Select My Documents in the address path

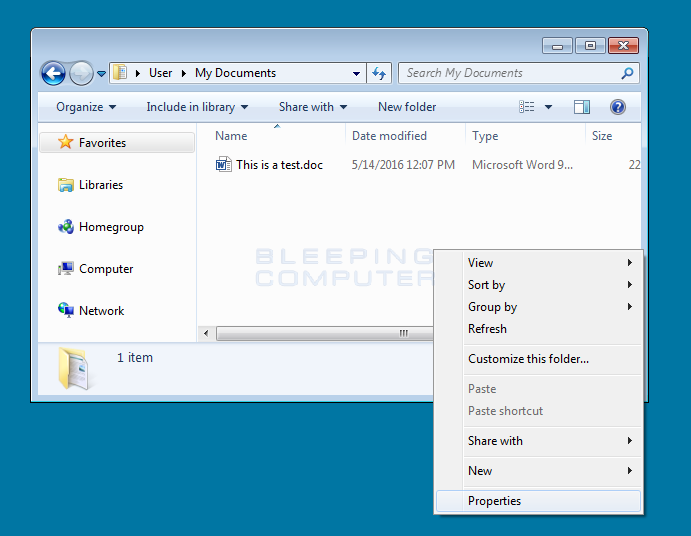pos(235,73)
